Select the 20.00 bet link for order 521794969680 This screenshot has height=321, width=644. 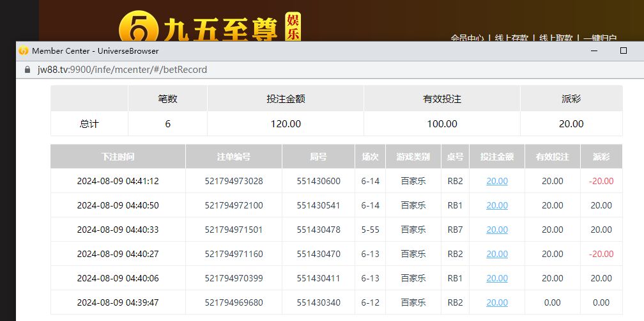(x=497, y=302)
